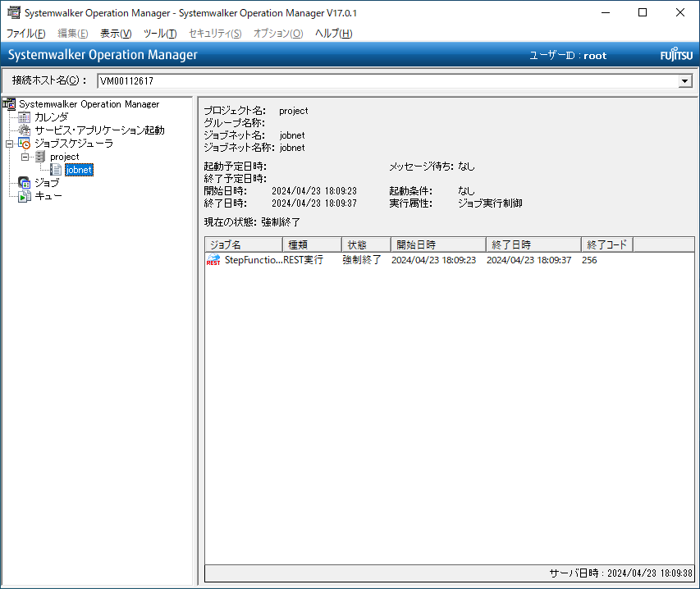The height and width of the screenshot is (589, 700).
Task: Collapse the project tree node
Action: pos(25,157)
